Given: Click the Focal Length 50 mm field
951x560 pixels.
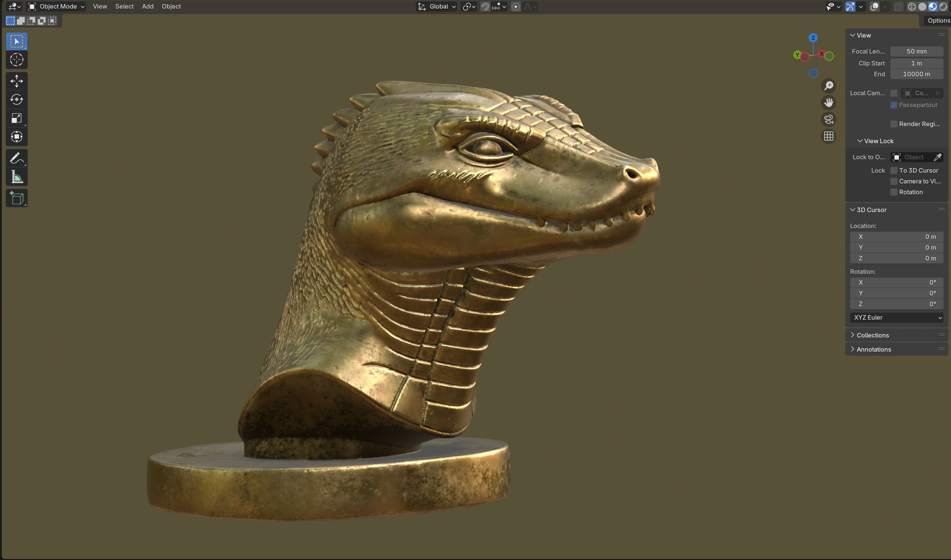Looking at the screenshot, I should pos(916,51).
